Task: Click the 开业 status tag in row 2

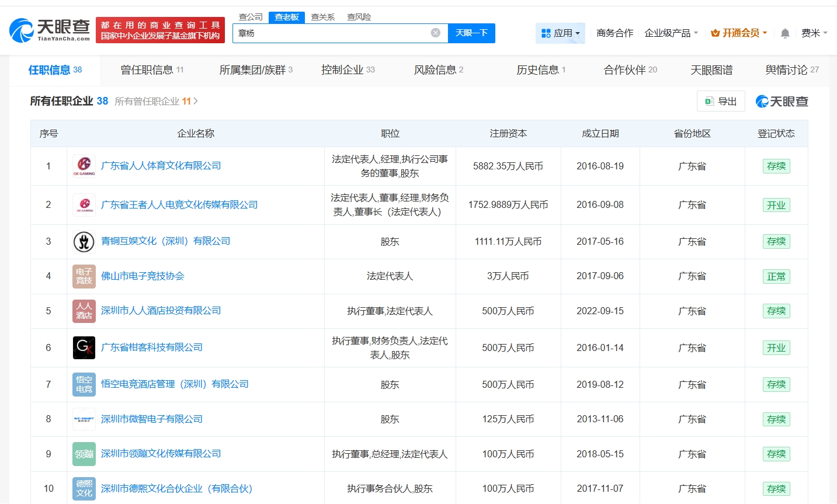Action: [776, 205]
